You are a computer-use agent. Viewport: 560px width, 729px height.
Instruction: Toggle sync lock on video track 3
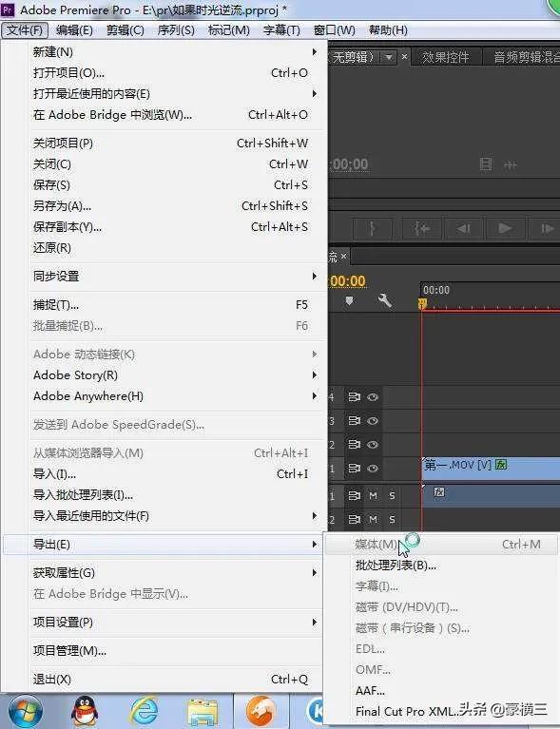click(x=355, y=421)
